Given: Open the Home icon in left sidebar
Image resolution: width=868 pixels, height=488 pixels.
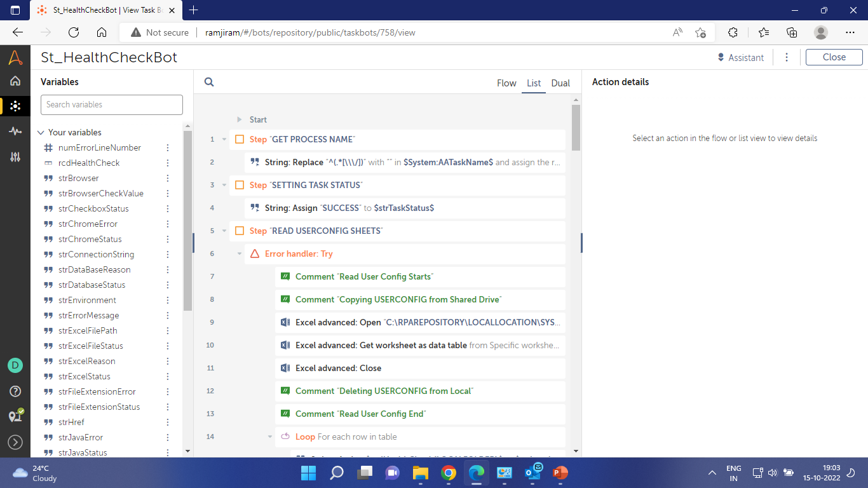Looking at the screenshot, I should 15,81.
